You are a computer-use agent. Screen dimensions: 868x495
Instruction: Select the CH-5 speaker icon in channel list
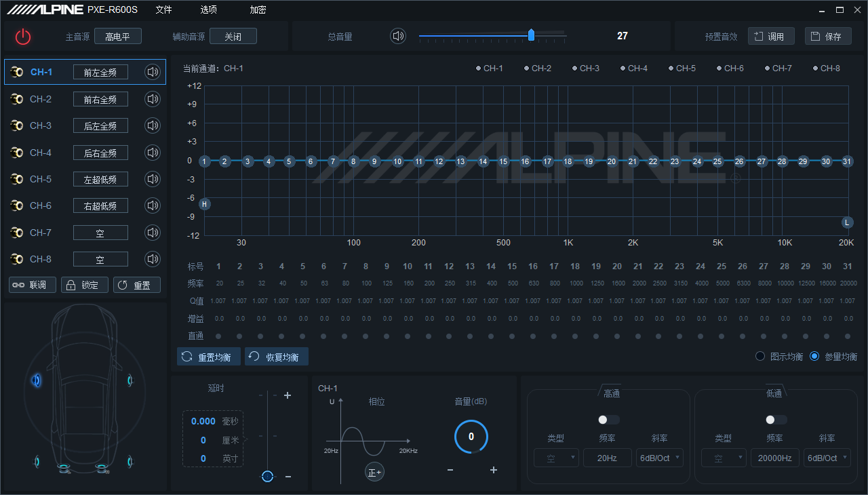pos(17,179)
